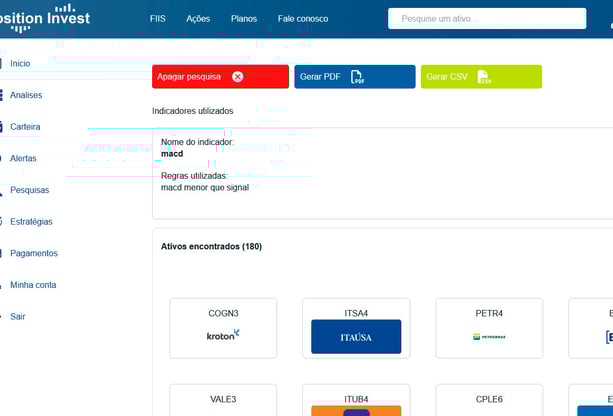Screen dimensions: 613x416
Task: Click the bold 'macd' indicator name
Action: (x=172, y=154)
